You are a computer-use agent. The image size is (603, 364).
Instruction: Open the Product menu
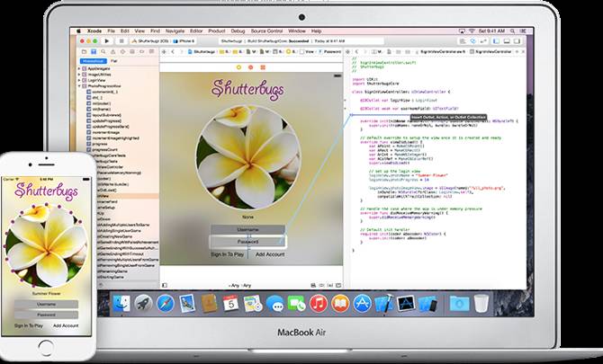point(217,31)
